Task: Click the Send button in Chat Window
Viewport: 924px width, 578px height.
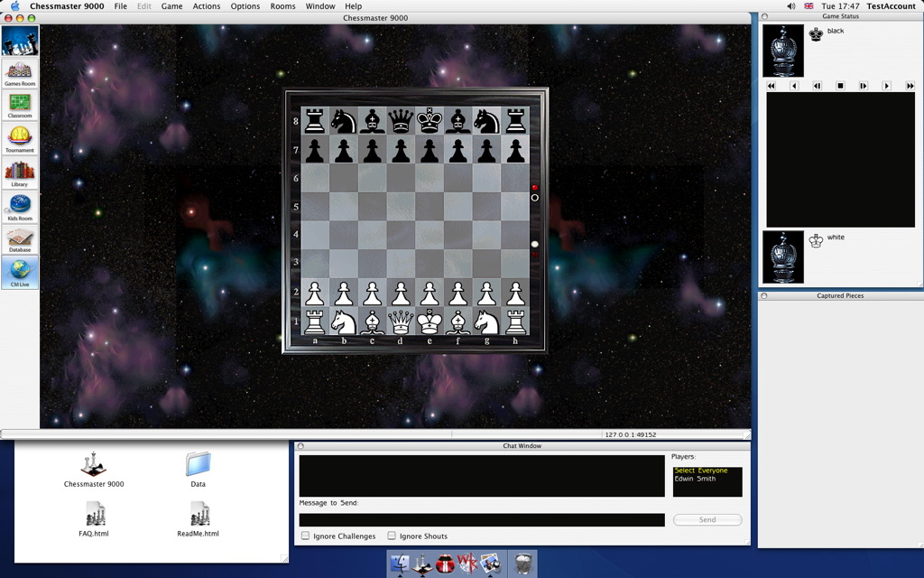Action: click(707, 519)
